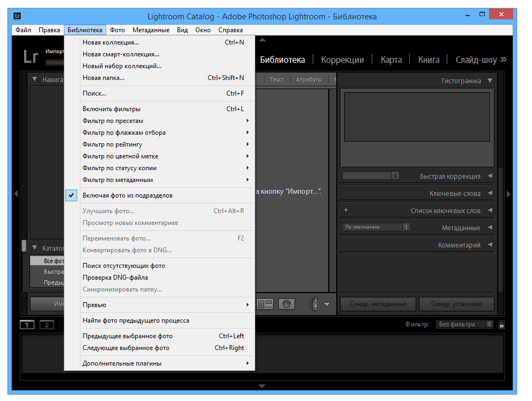Collapse left panel with side arrow
This screenshot has width=532, height=401.
pos(16,194)
